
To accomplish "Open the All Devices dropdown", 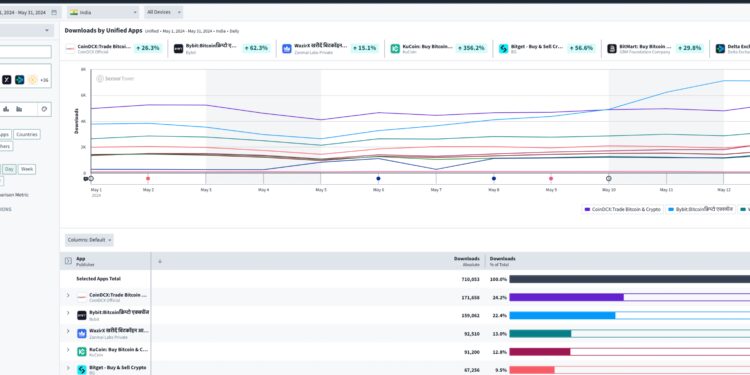I will click(164, 12).
